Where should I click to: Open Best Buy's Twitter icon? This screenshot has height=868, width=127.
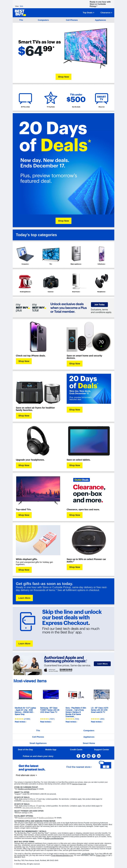coord(84,756)
